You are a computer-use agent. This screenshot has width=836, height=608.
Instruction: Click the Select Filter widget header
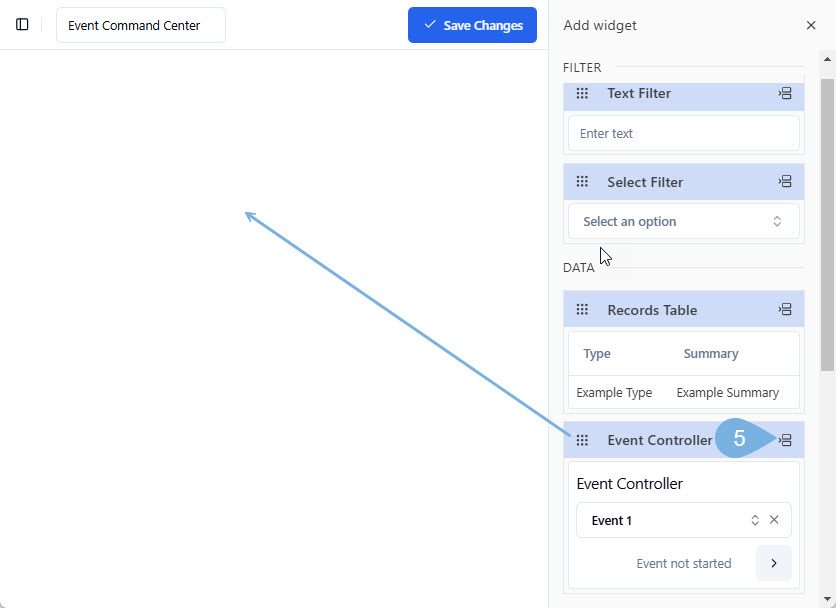coord(684,182)
